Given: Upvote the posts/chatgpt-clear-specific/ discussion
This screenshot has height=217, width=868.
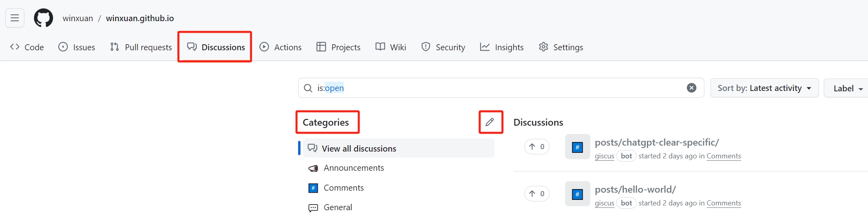Looking at the screenshot, I should 537,147.
